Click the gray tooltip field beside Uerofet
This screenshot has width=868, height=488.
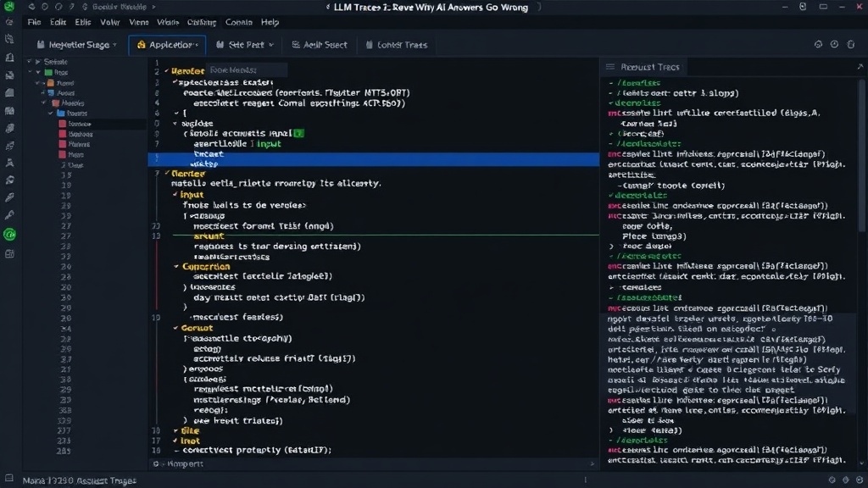[x=247, y=69]
